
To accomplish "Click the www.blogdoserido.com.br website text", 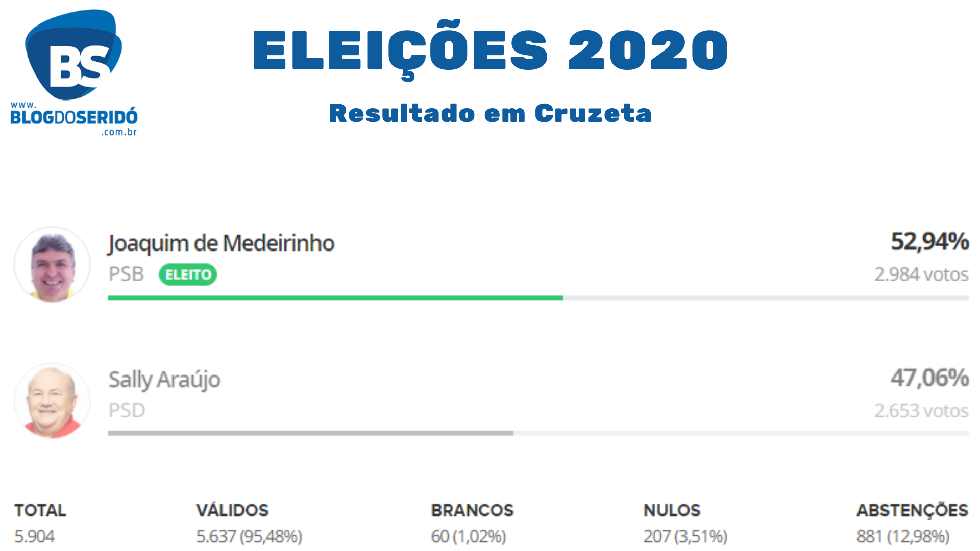I will 74,118.
